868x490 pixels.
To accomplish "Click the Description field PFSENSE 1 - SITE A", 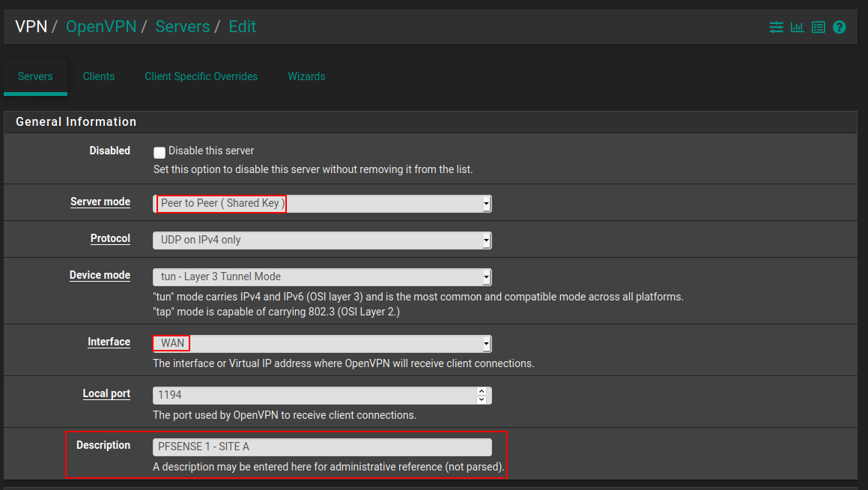I will pos(322,447).
